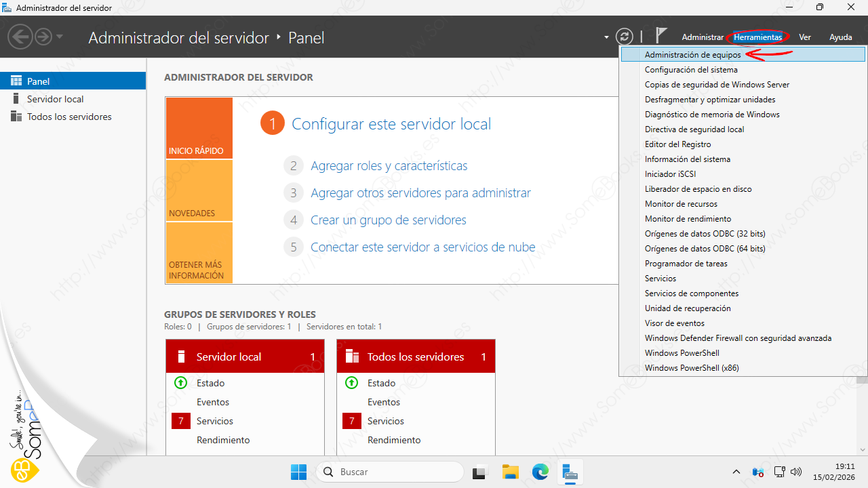Image resolution: width=868 pixels, height=488 pixels.
Task: Click the forward navigation arrow
Action: 43,37
